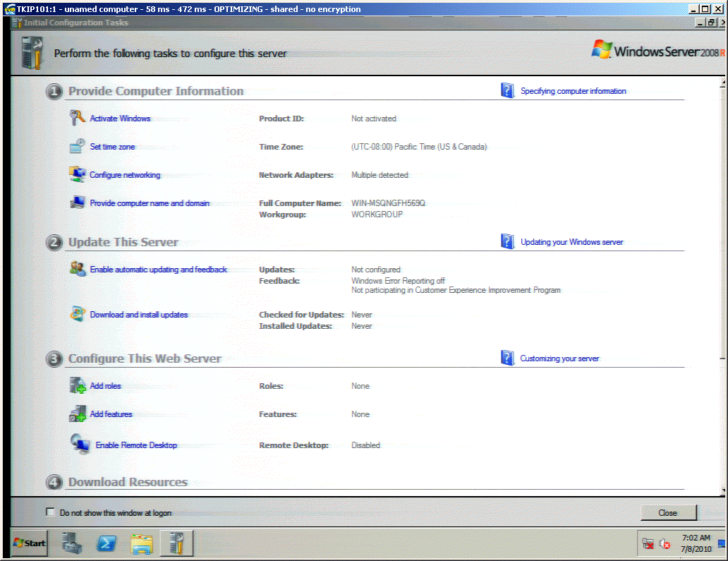728x561 pixels.
Task: Click help icon beside Specifying computer information
Action: (x=507, y=90)
